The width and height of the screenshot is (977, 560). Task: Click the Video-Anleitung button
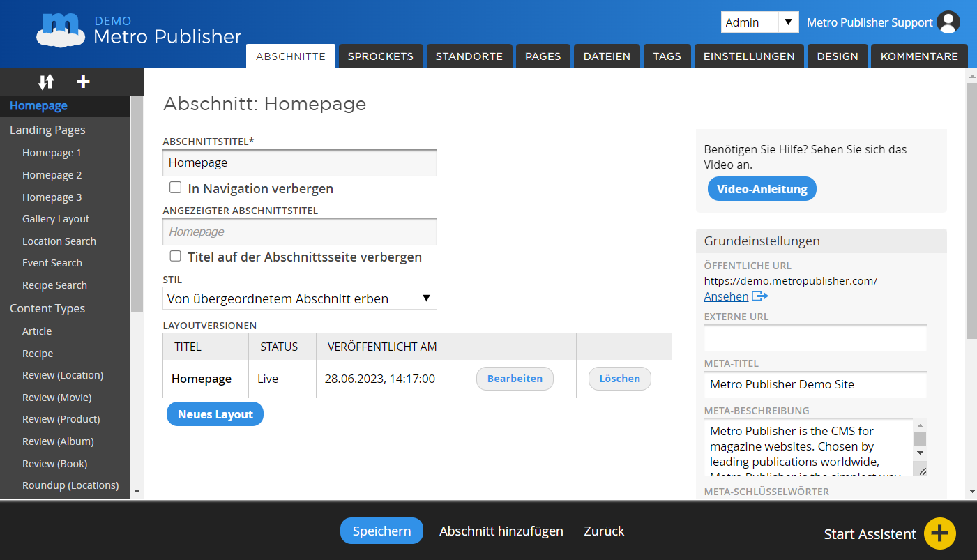(762, 189)
